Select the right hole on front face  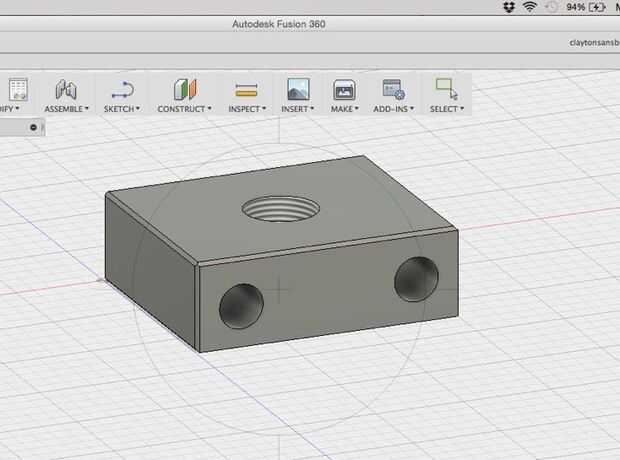pos(416,279)
